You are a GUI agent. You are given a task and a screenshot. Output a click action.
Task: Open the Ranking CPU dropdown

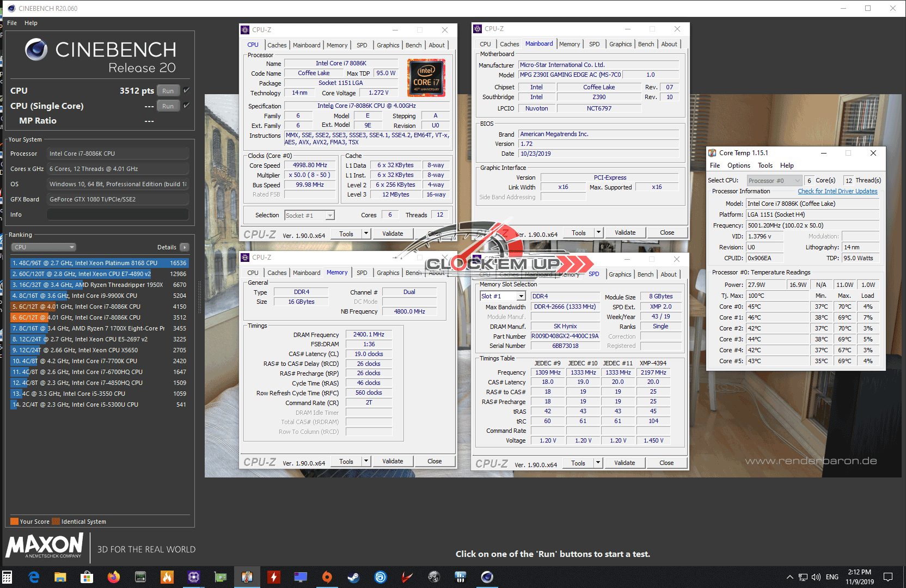click(43, 247)
